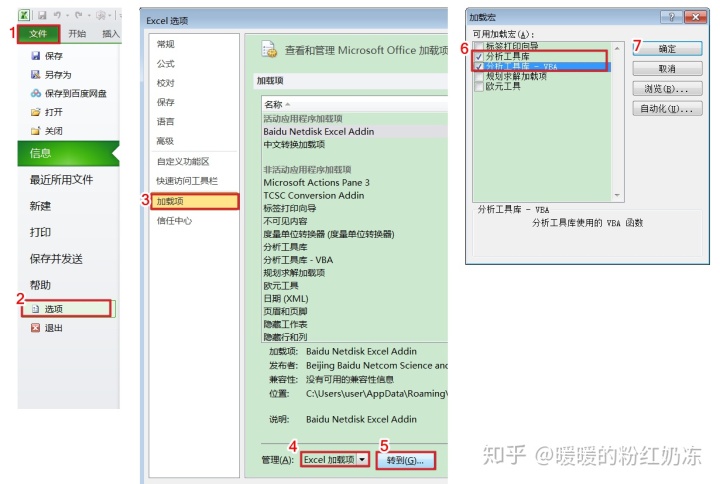Click the add-ins header icon in Excel 选项
This screenshot has width=720, height=484.
pyautogui.click(x=270, y=50)
